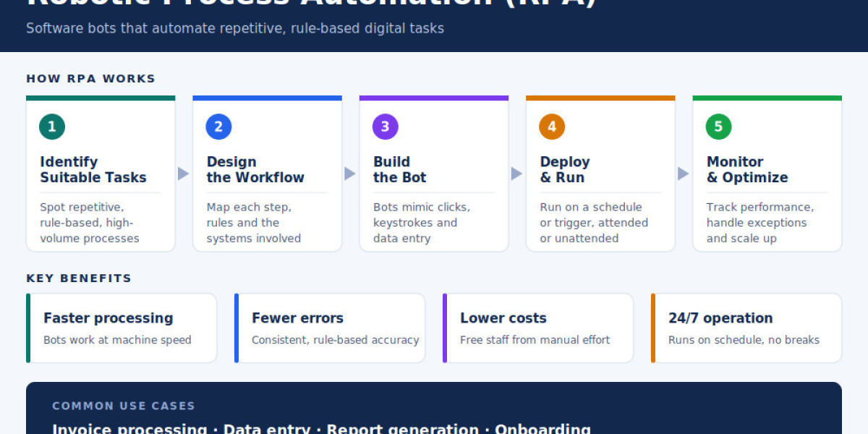Viewport: 868px width, 434px height.
Task: Click the Fewer errors benefit card
Action: pos(330,328)
